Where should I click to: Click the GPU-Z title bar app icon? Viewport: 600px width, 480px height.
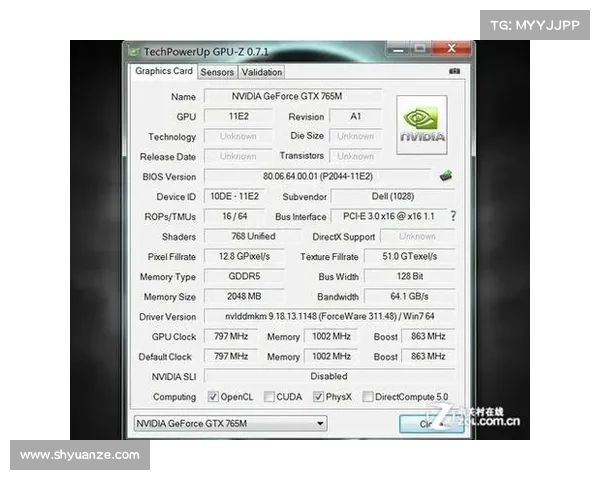pyautogui.click(x=134, y=50)
